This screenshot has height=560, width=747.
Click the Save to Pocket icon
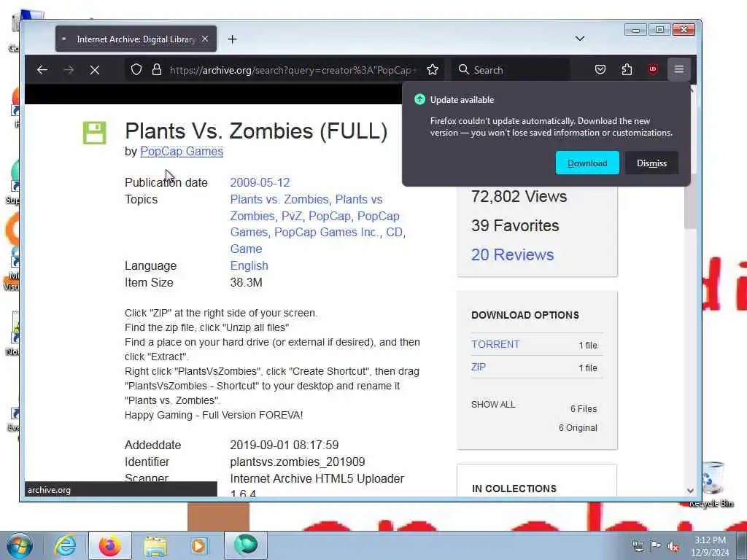pos(600,70)
